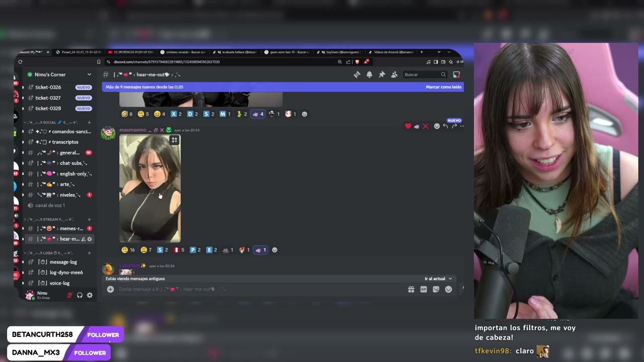The width and height of the screenshot is (644, 362).
Task: Forward esaumaximo's message with arrow icon
Action: tap(454, 126)
